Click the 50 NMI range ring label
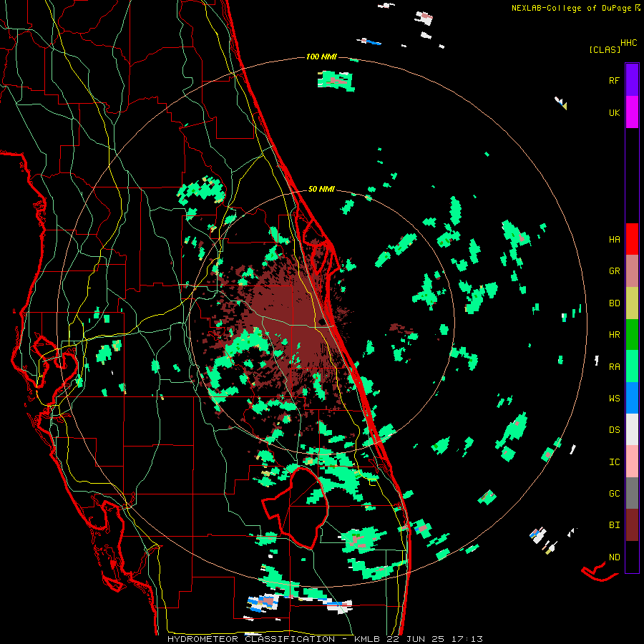This screenshot has height=644, width=644. point(321,190)
